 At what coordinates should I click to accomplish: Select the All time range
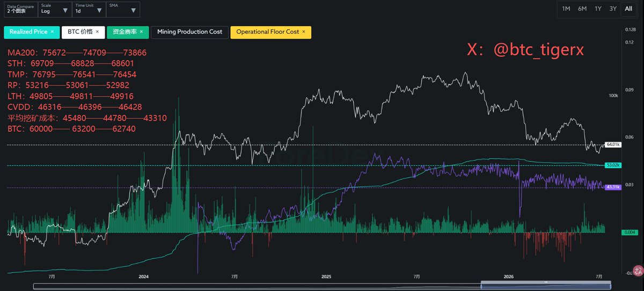point(628,9)
